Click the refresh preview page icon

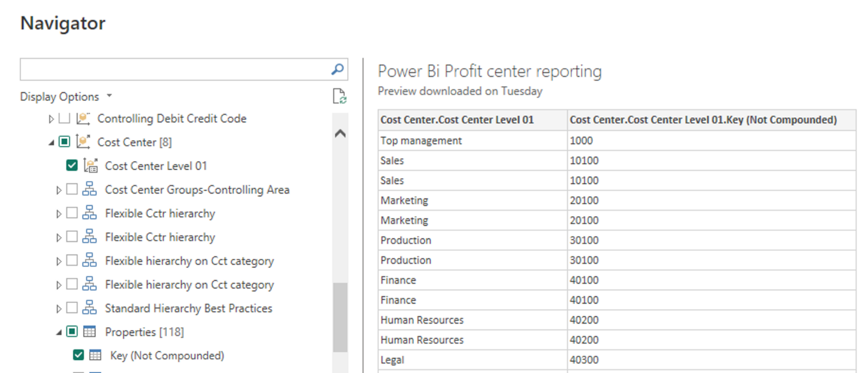(340, 96)
